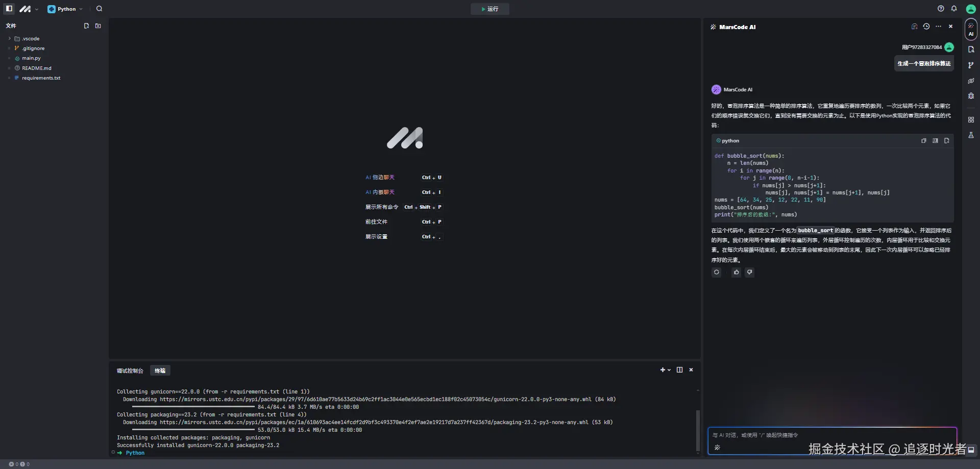Screen dimensions: 980x469
Task: Open the .gitignore file
Action: (x=54, y=48)
